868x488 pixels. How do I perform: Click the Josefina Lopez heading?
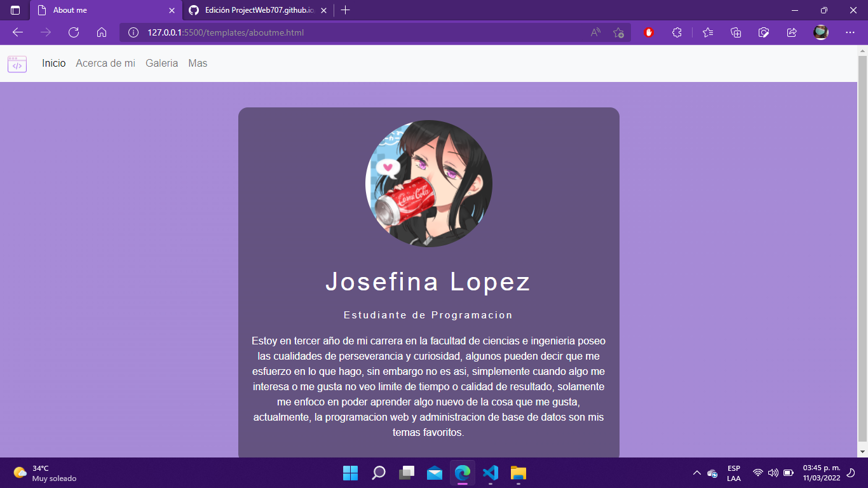coord(428,282)
